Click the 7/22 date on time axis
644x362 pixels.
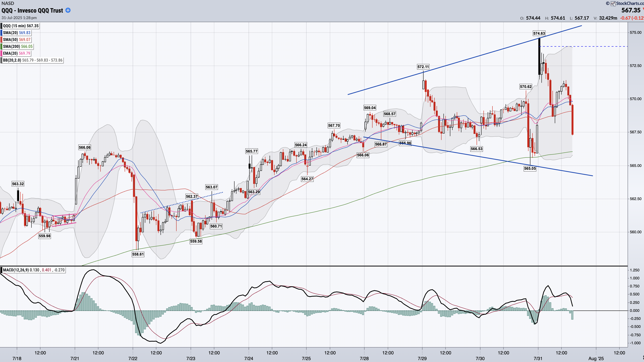133,359
